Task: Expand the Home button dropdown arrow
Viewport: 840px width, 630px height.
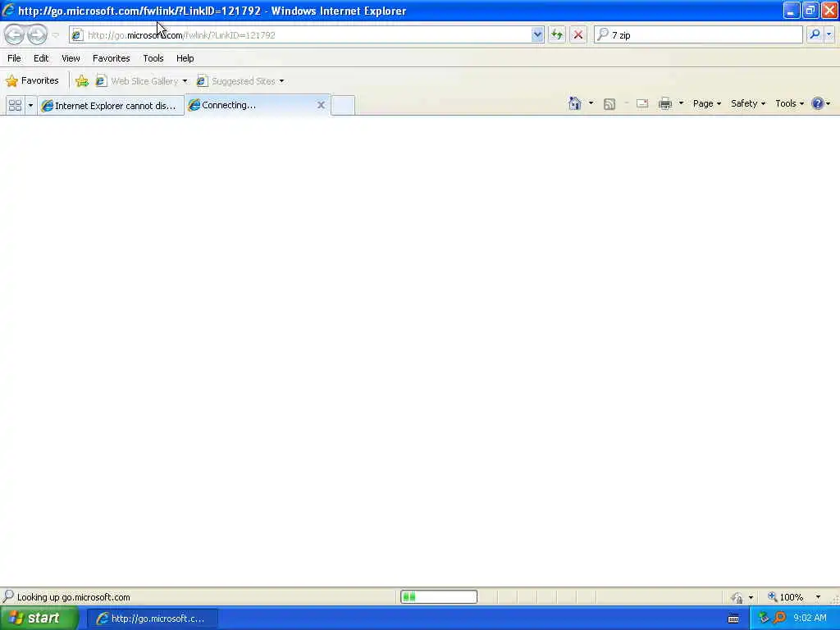Action: tap(591, 103)
